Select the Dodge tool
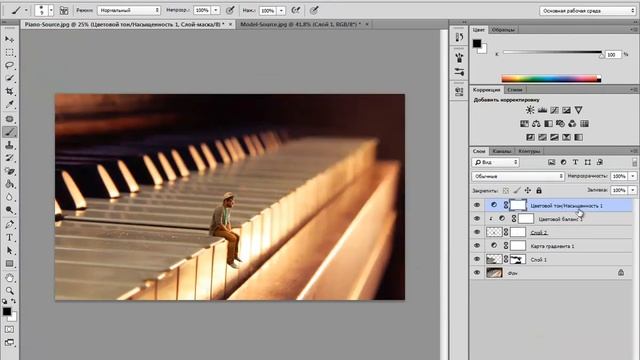Image resolution: width=640 pixels, height=360 pixels. [9, 210]
